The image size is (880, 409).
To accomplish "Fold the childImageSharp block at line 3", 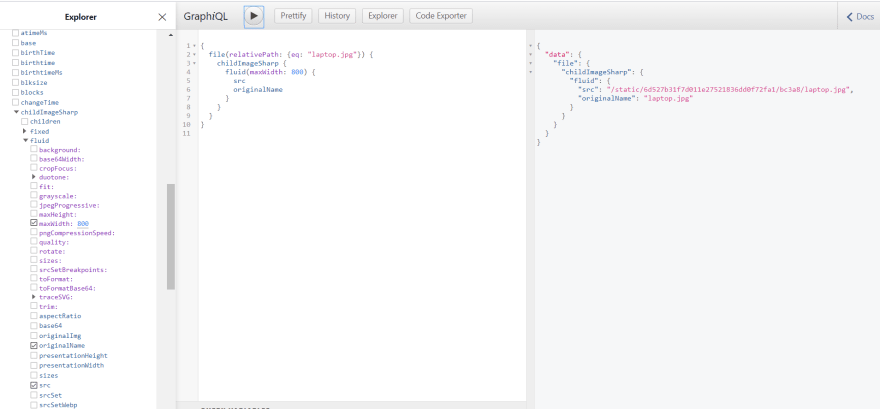I will (x=194, y=63).
